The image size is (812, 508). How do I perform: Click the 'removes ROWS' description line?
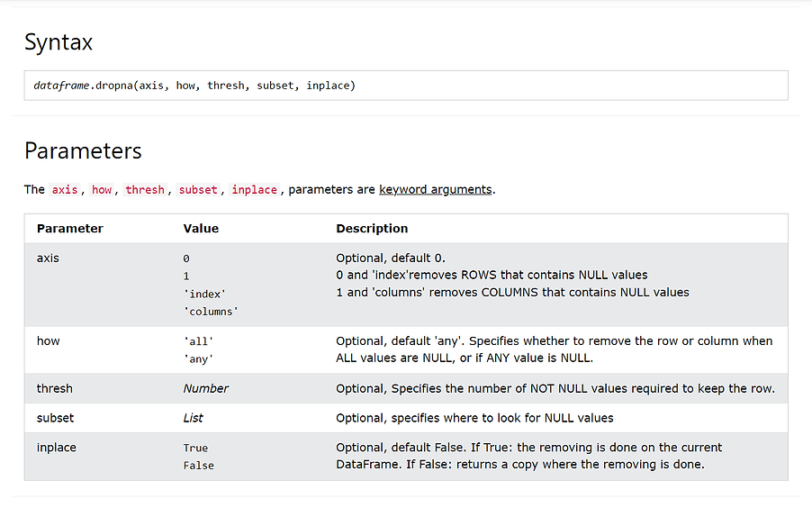point(492,276)
